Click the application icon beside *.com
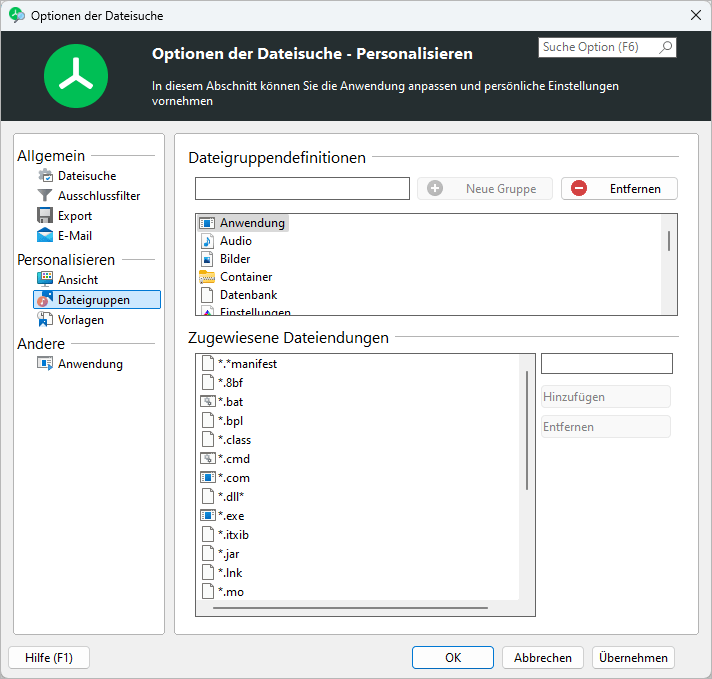This screenshot has width=712, height=679. pyautogui.click(x=208, y=478)
